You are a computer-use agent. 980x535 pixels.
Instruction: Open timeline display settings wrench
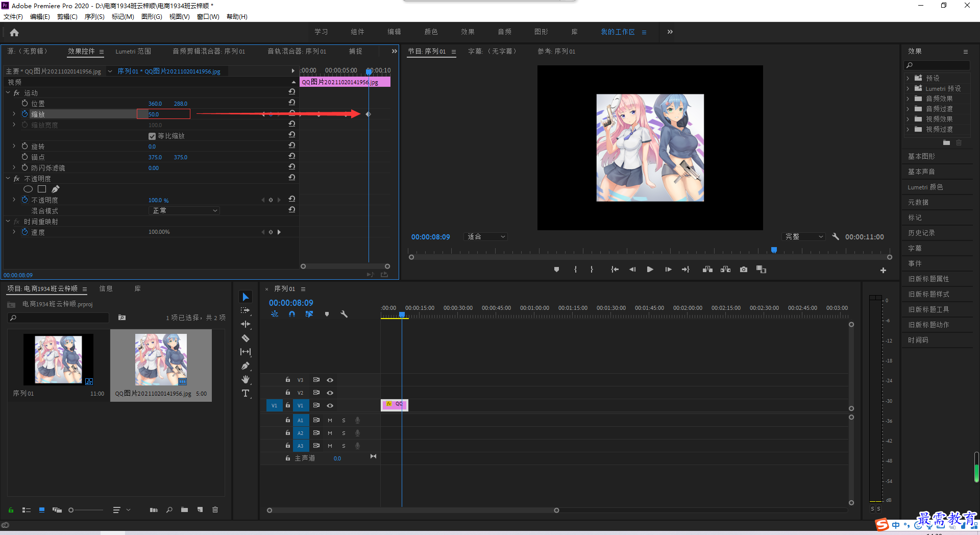tap(344, 314)
